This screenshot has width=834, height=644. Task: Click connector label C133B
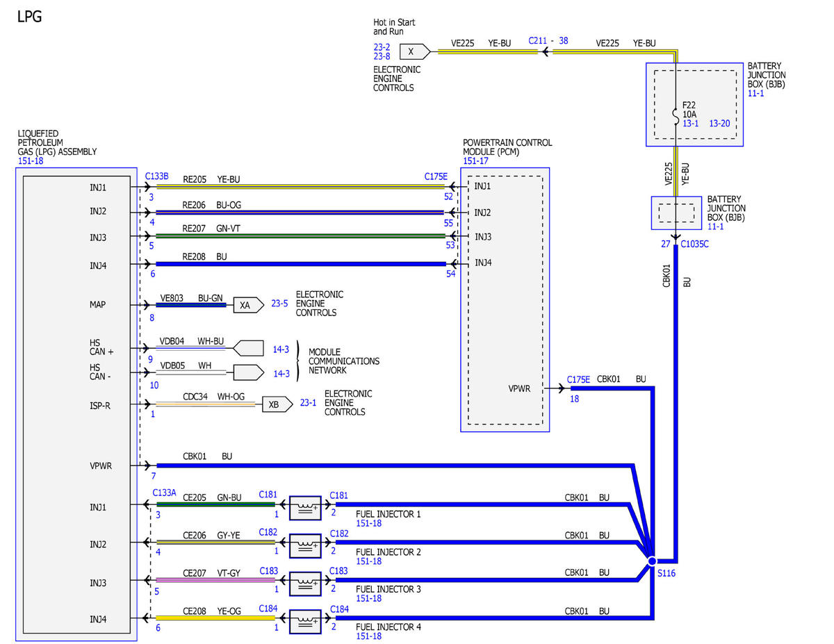[157, 176]
